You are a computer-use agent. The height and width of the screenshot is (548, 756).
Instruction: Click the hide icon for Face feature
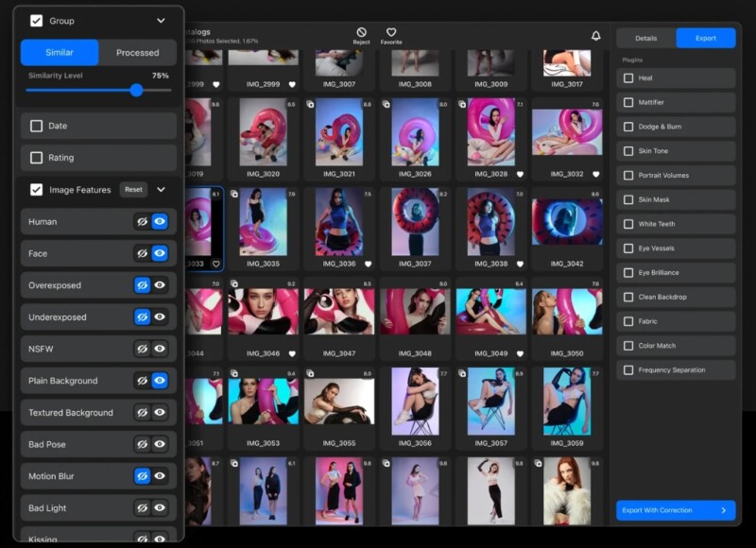pos(143,253)
